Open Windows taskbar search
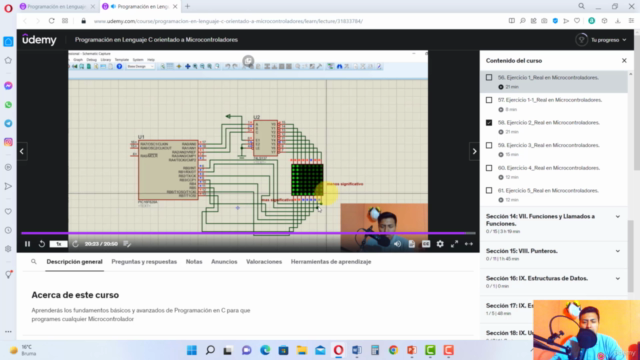This screenshot has width=640, height=360. click(210, 350)
